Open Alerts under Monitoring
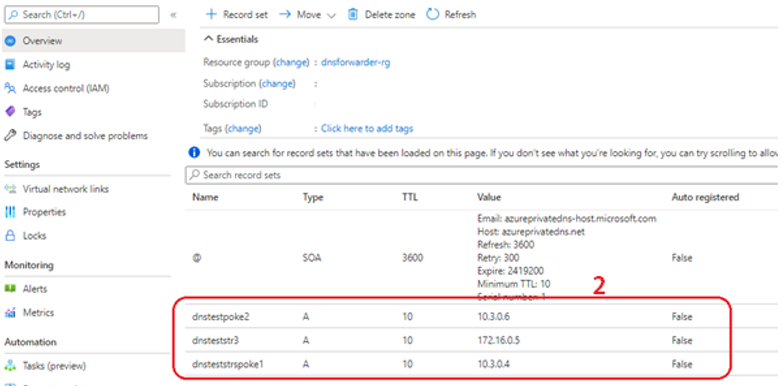783x386 pixels. click(x=34, y=289)
